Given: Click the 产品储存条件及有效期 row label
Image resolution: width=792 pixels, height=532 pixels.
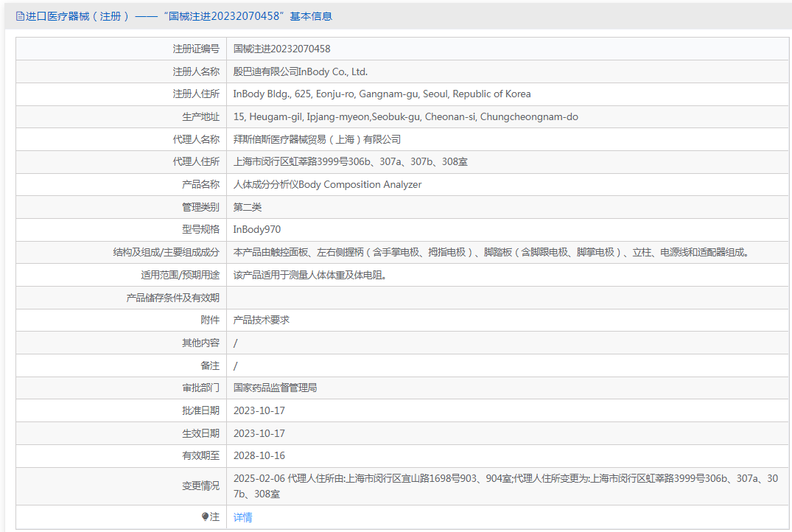Looking at the screenshot, I should (x=172, y=298).
